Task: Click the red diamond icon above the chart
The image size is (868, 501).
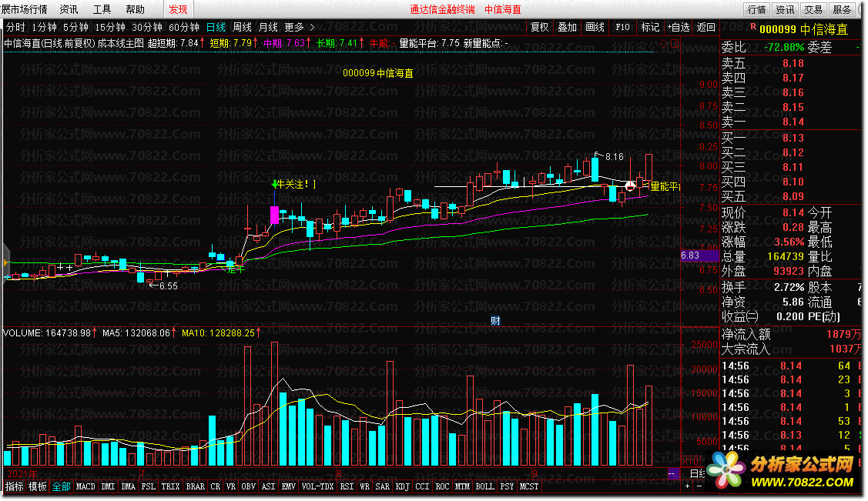Action: point(664,43)
